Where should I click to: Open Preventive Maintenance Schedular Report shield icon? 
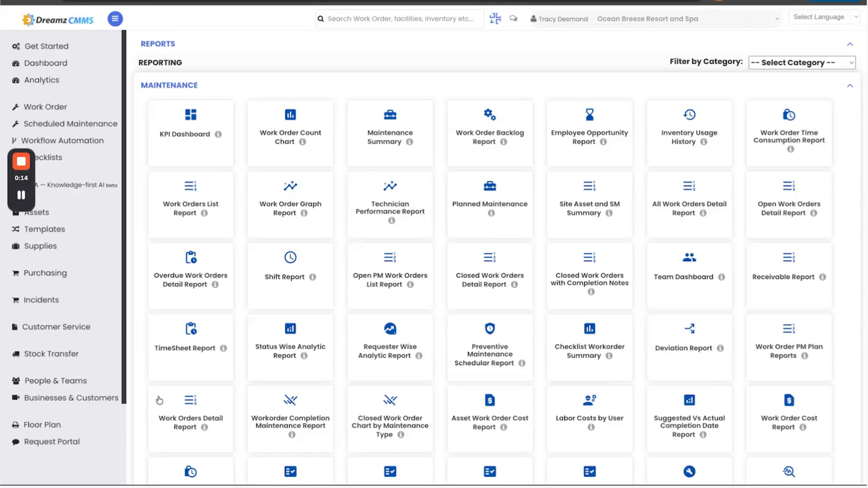pos(490,329)
